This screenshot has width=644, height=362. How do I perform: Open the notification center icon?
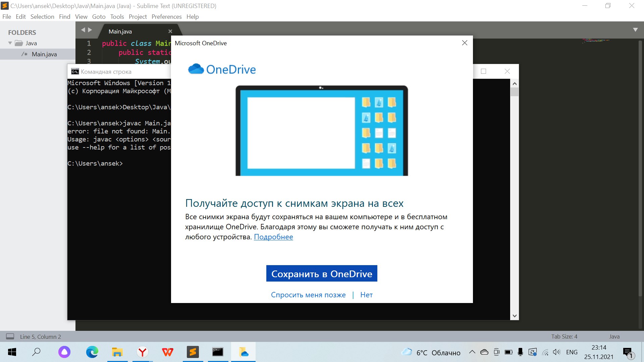628,353
